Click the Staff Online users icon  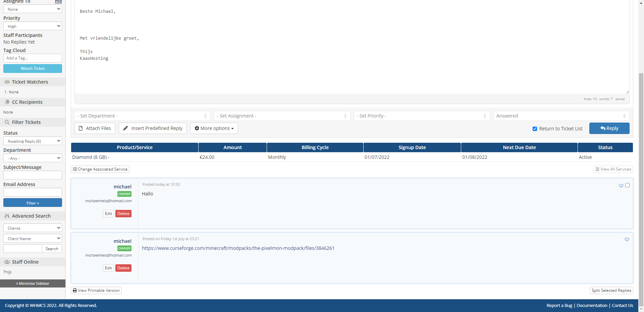7,262
